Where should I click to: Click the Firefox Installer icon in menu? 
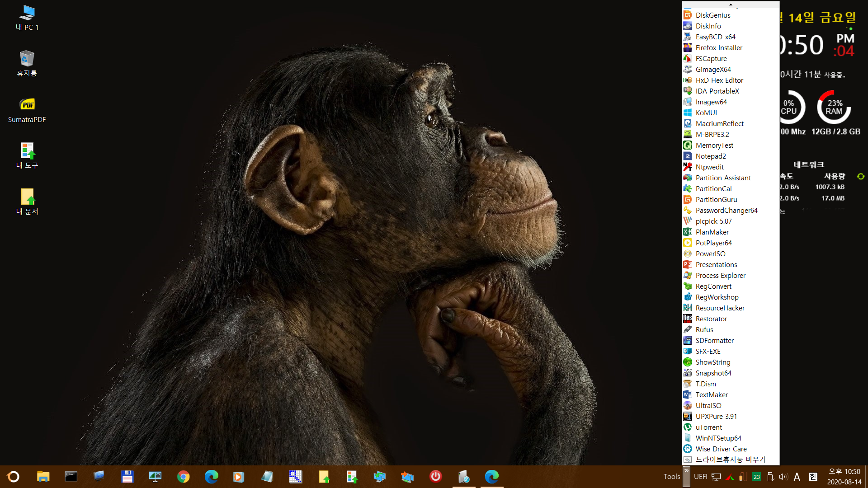[x=688, y=47]
